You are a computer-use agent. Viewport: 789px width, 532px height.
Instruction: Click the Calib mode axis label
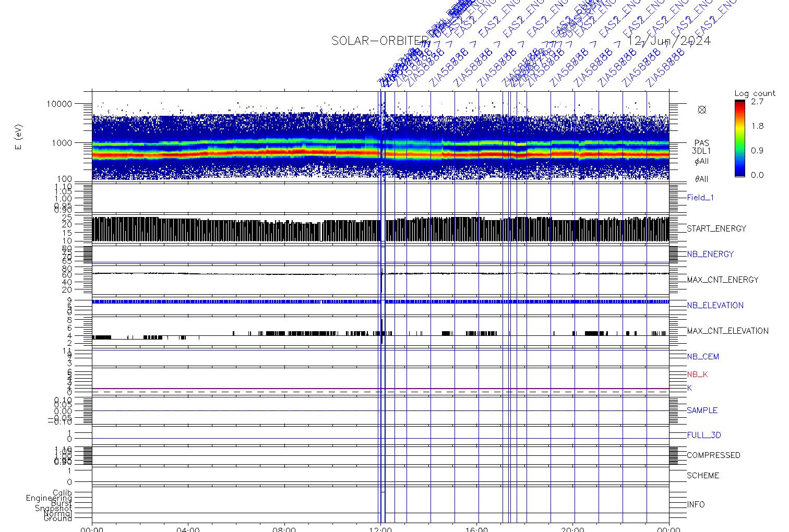pos(62,493)
